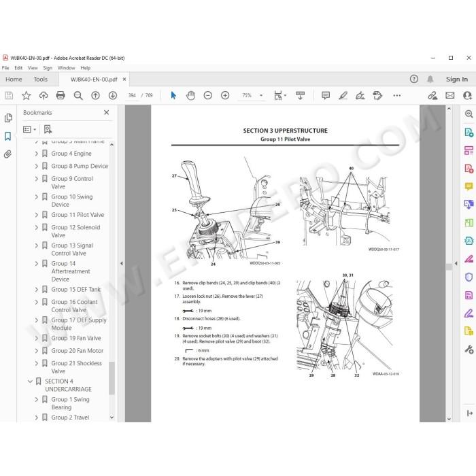The width and height of the screenshot is (476, 476).
Task: Switch to the Home tab
Action: tap(14, 80)
